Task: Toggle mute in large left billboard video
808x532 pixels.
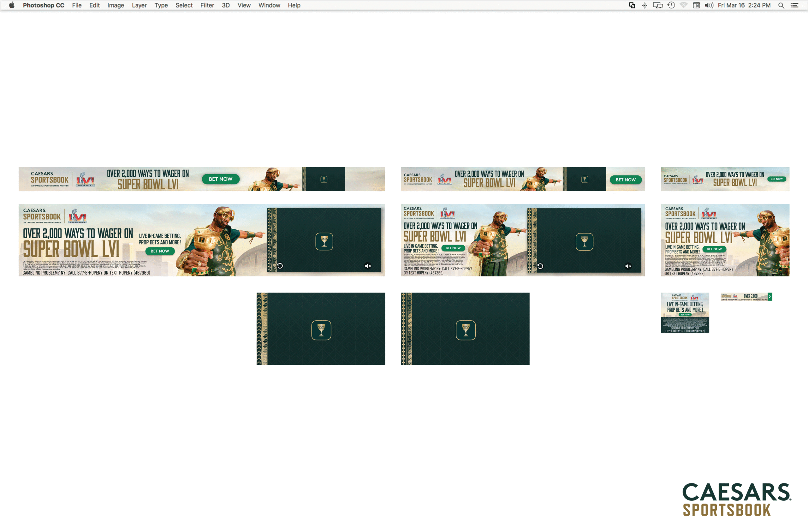Action: [x=368, y=266]
